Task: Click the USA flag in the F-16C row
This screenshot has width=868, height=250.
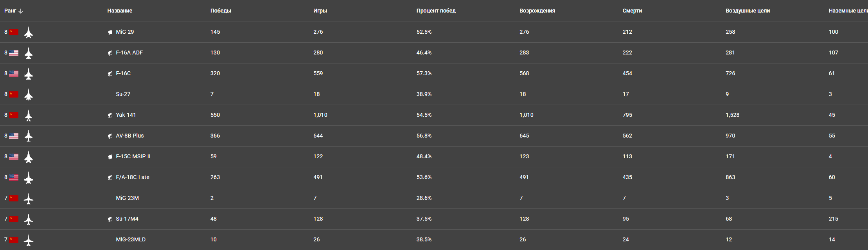Action: 14,74
